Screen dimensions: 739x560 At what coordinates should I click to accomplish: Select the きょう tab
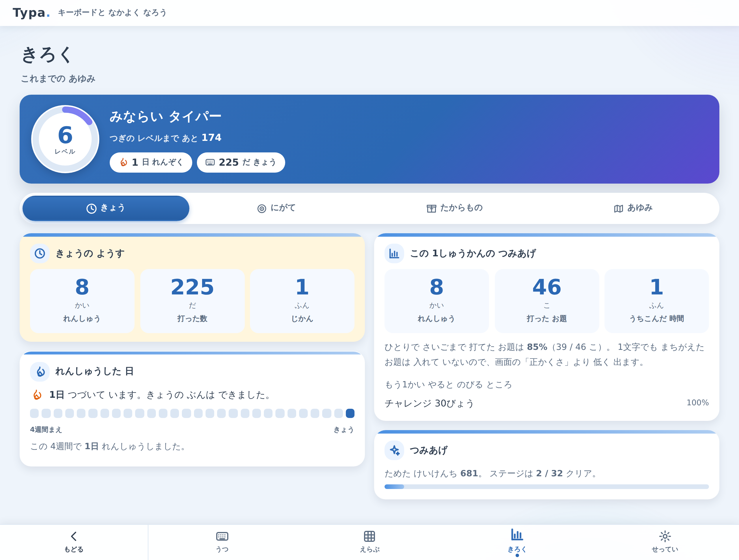106,208
